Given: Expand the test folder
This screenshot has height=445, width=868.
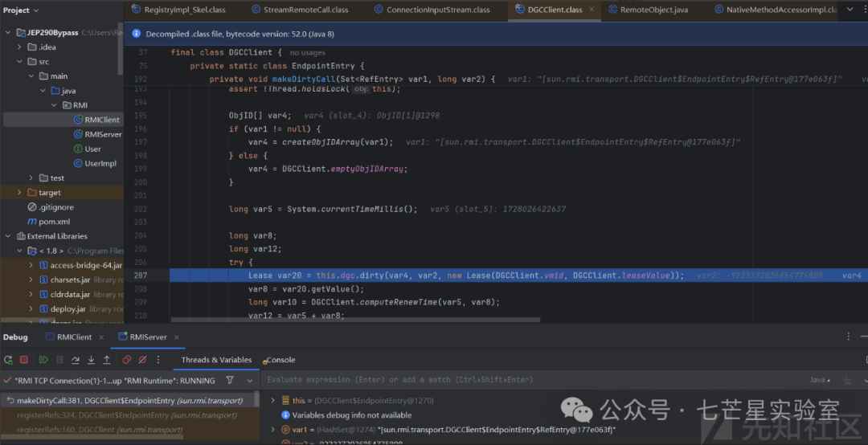Looking at the screenshot, I should point(31,178).
